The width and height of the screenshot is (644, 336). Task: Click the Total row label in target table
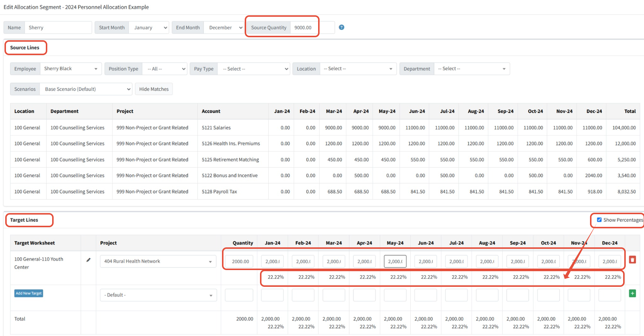20,319
